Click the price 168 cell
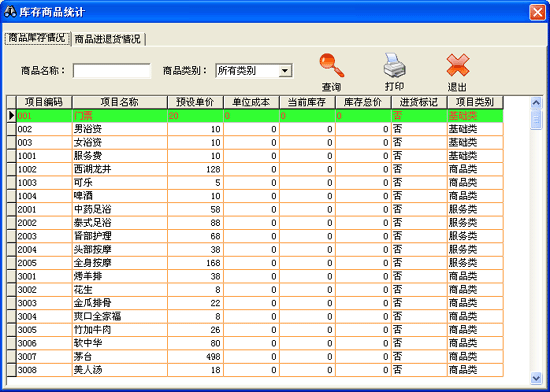550x392 pixels. click(195, 263)
